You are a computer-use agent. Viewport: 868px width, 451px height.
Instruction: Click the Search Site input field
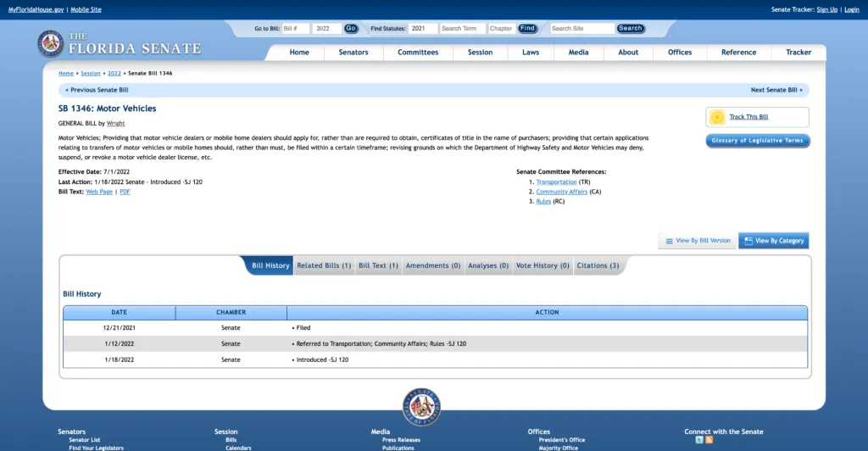point(581,28)
